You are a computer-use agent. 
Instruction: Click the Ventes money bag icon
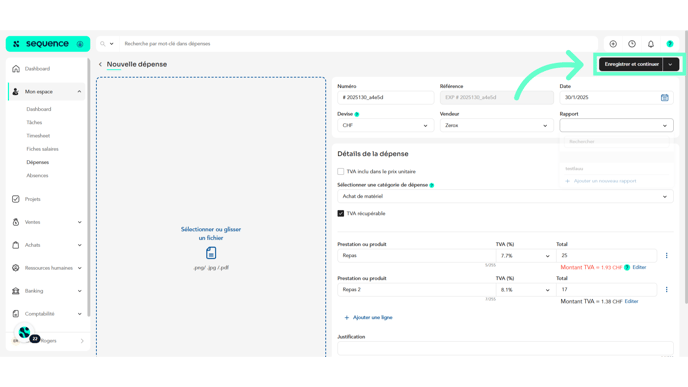click(16, 222)
